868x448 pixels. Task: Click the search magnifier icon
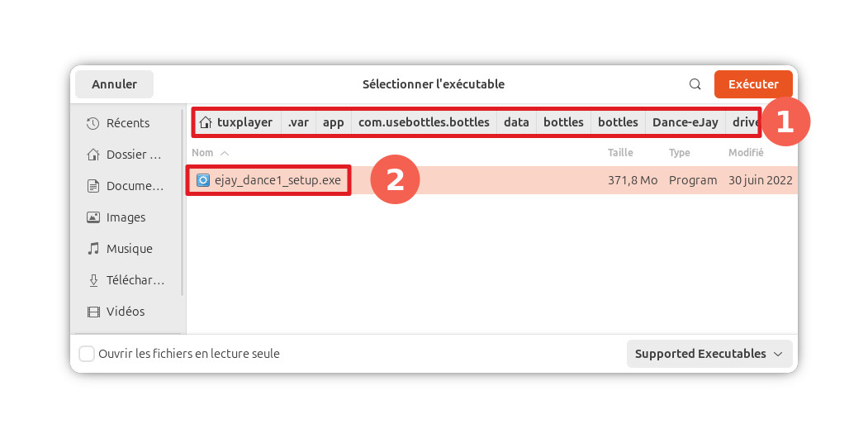695,84
